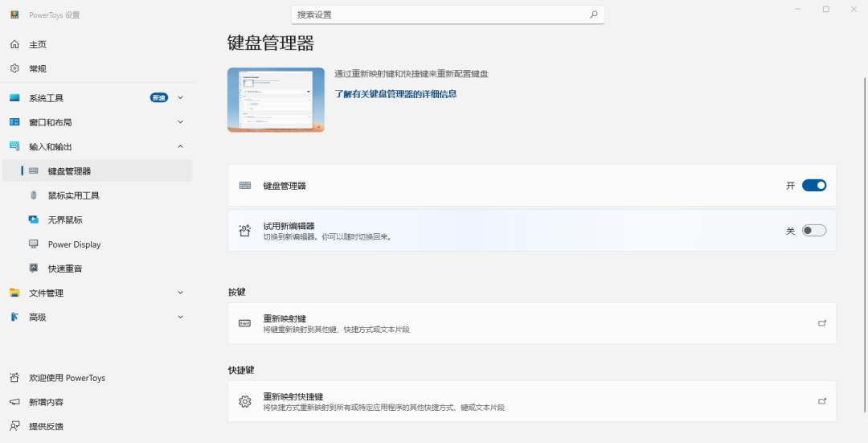Open the 重新映射快捷键 card
868x443 pixels.
532,401
